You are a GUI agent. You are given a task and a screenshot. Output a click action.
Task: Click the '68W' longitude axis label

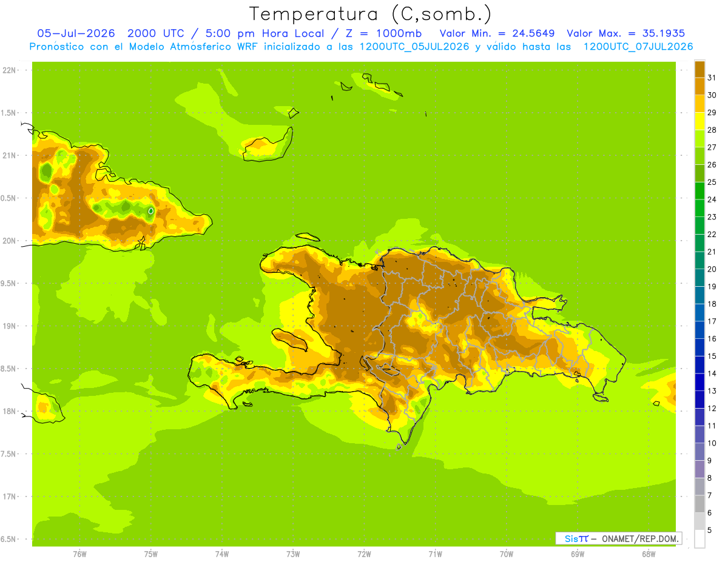(x=649, y=554)
